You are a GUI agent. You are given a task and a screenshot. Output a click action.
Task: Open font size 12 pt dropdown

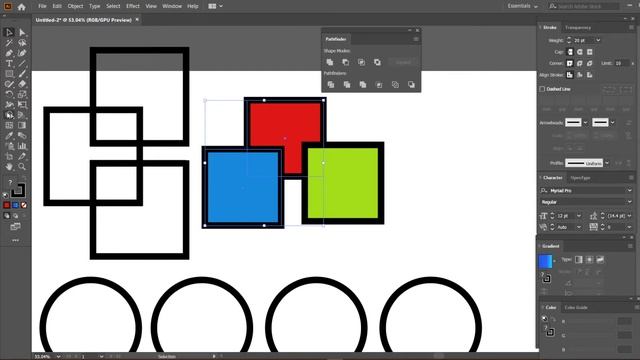click(579, 216)
